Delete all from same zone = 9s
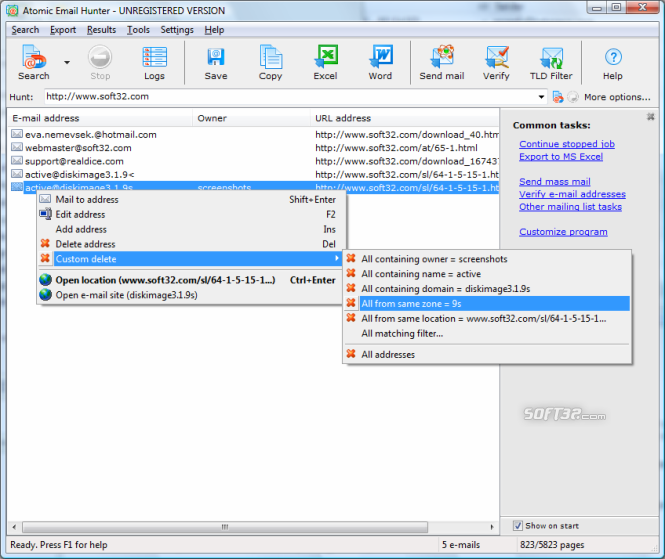The height and width of the screenshot is (559, 665). click(x=487, y=303)
